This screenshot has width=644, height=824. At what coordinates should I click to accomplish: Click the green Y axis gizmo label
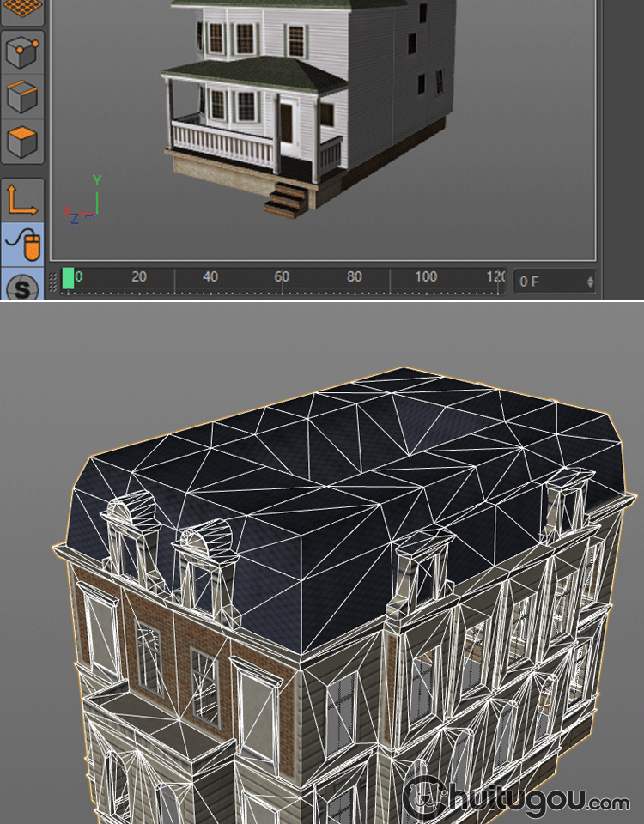pyautogui.click(x=97, y=180)
